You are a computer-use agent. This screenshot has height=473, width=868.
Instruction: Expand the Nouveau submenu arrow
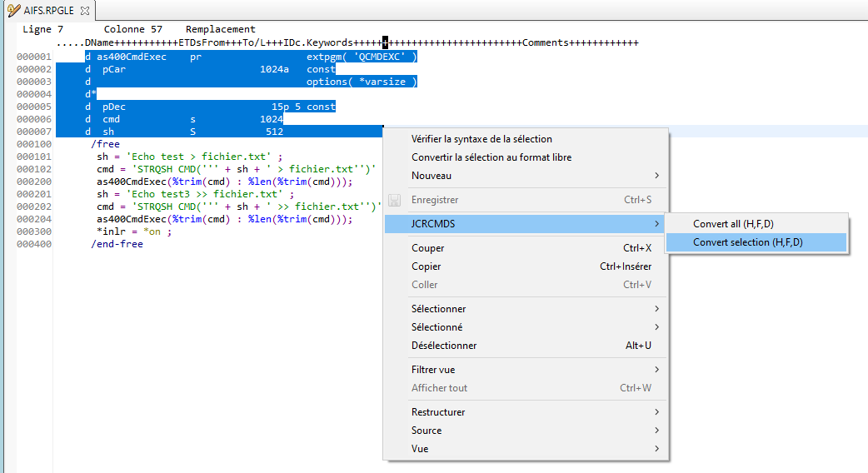(x=656, y=176)
